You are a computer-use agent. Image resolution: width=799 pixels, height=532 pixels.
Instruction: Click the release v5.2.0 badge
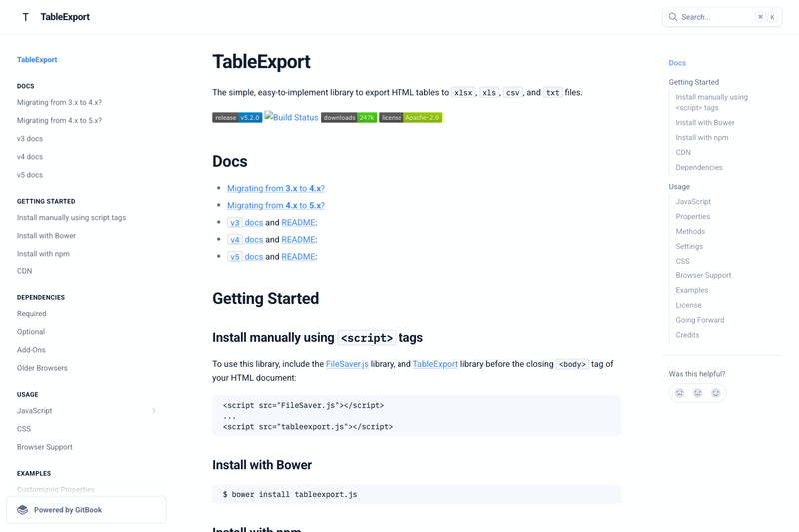pyautogui.click(x=237, y=117)
